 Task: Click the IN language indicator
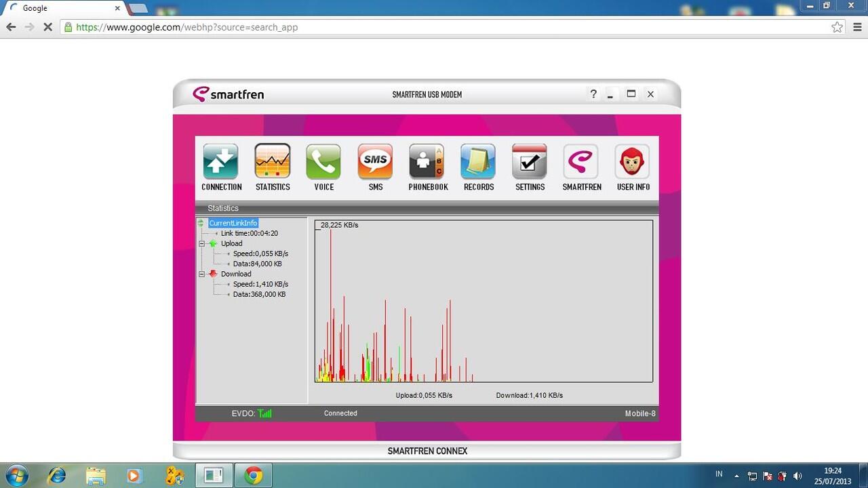tap(719, 474)
